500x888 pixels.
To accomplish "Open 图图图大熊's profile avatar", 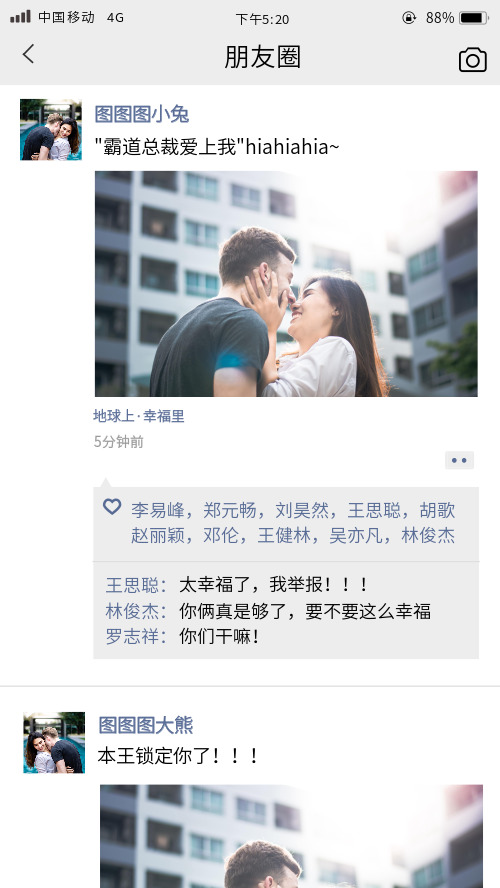I will [x=54, y=742].
